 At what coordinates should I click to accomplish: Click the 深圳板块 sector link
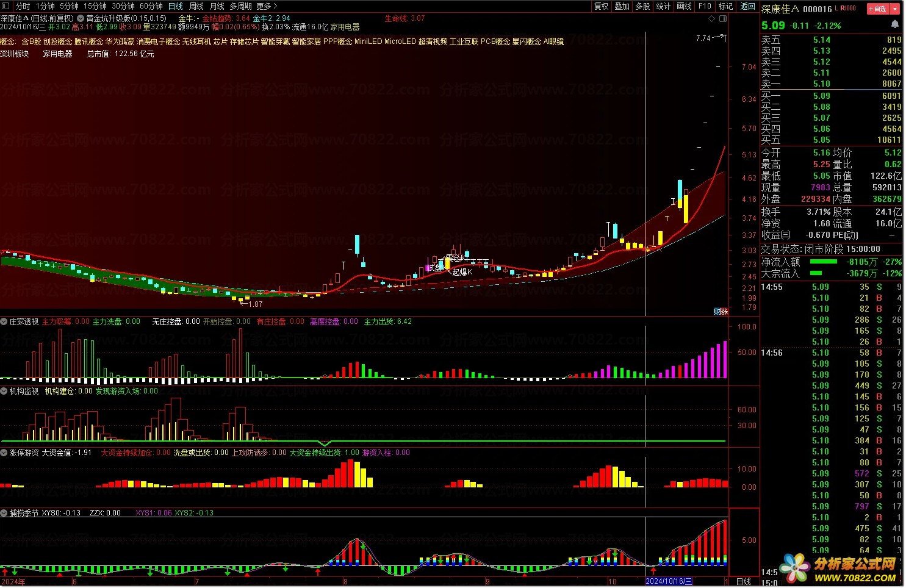click(x=15, y=54)
